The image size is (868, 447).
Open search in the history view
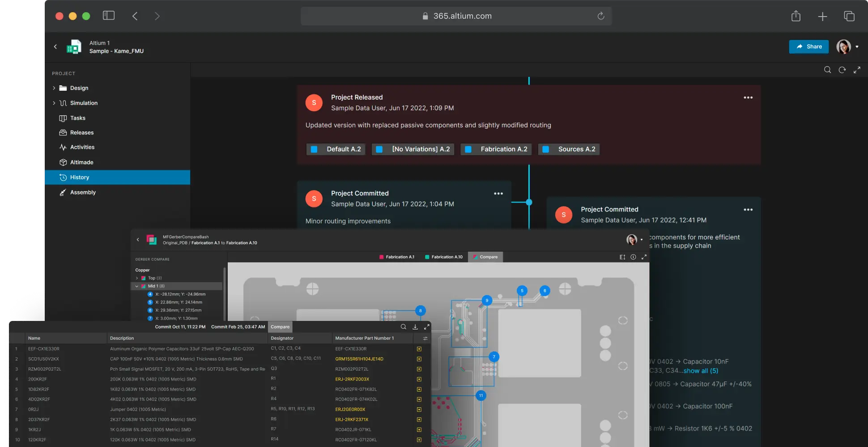(x=827, y=70)
